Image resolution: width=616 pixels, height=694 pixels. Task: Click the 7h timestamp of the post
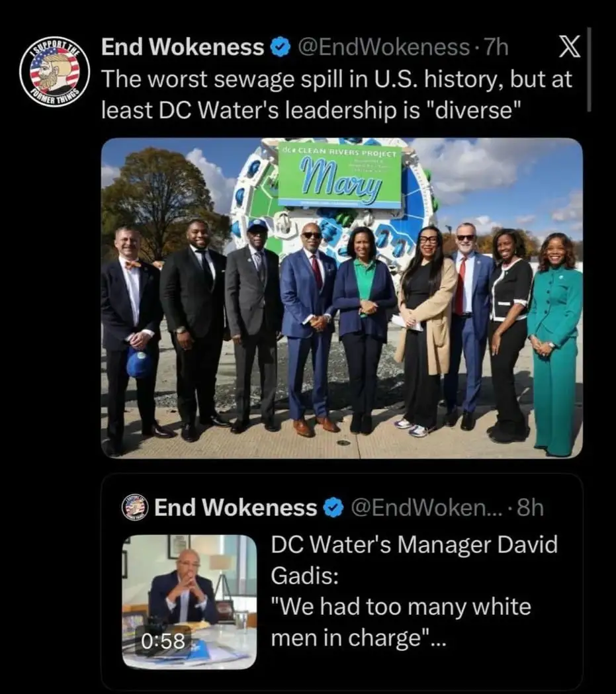click(496, 48)
